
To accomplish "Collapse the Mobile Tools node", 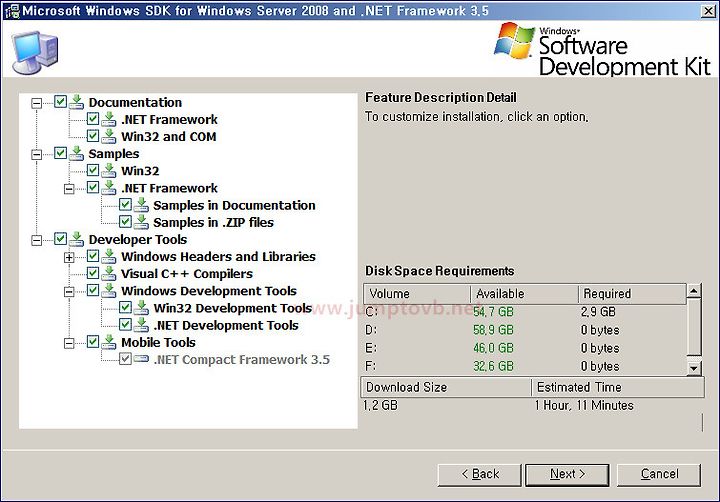I will tap(69, 343).
